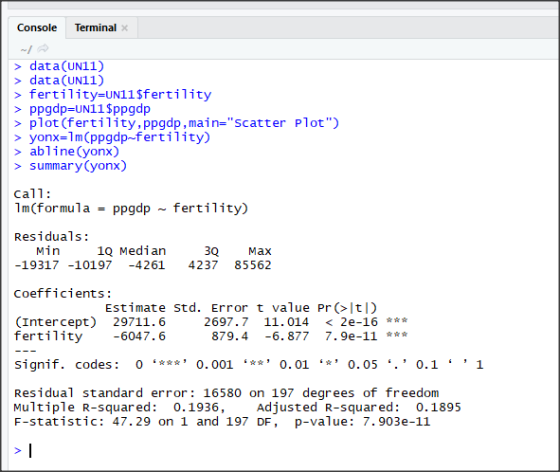Click the fertility p-value 7.9e-11
Viewport: 560px width, 472px height.
[x=351, y=336]
